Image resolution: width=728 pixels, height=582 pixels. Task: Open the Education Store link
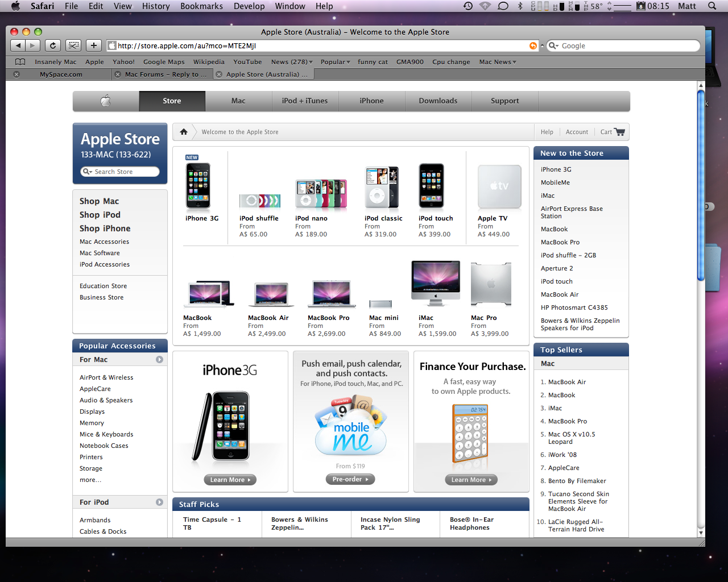coord(104,286)
